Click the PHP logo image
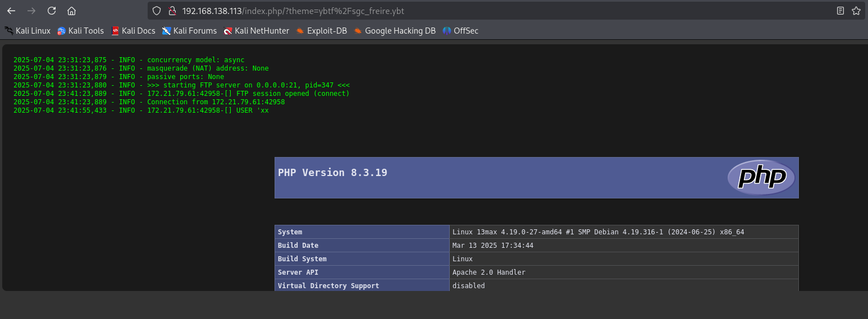The image size is (868, 319). pyautogui.click(x=761, y=178)
